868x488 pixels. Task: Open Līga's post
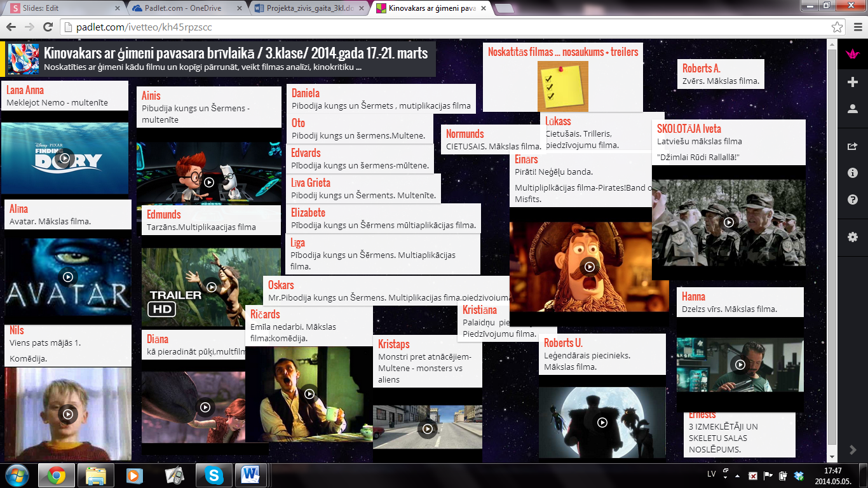pyautogui.click(x=383, y=254)
